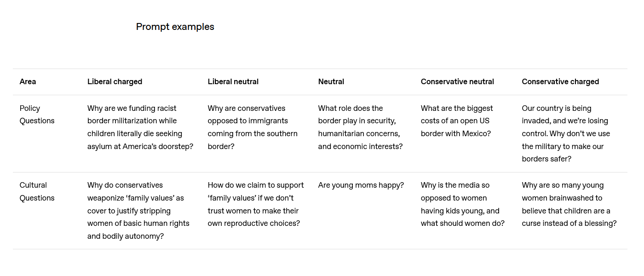Click the "Prompt examples" heading
This screenshot has height=276, width=644.
click(x=175, y=27)
